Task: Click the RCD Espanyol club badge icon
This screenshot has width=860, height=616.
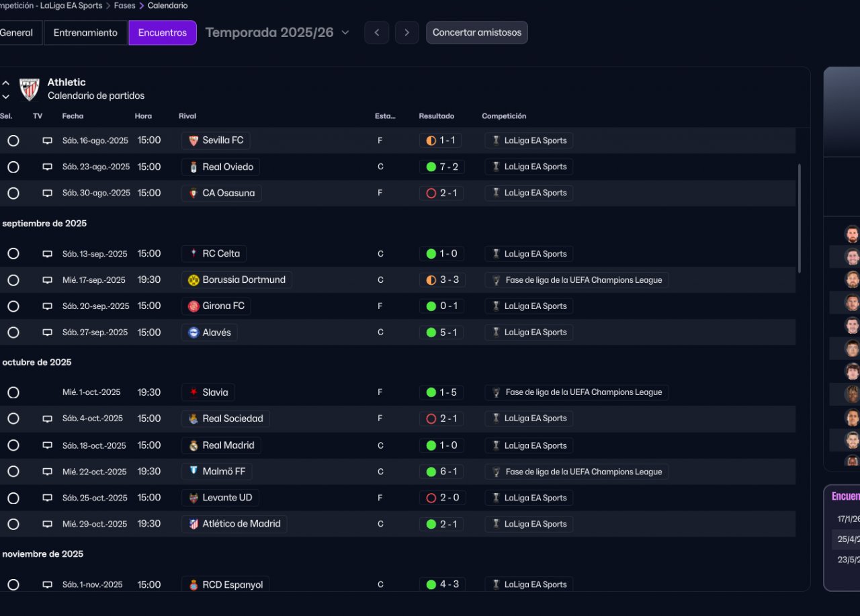Action: click(193, 584)
